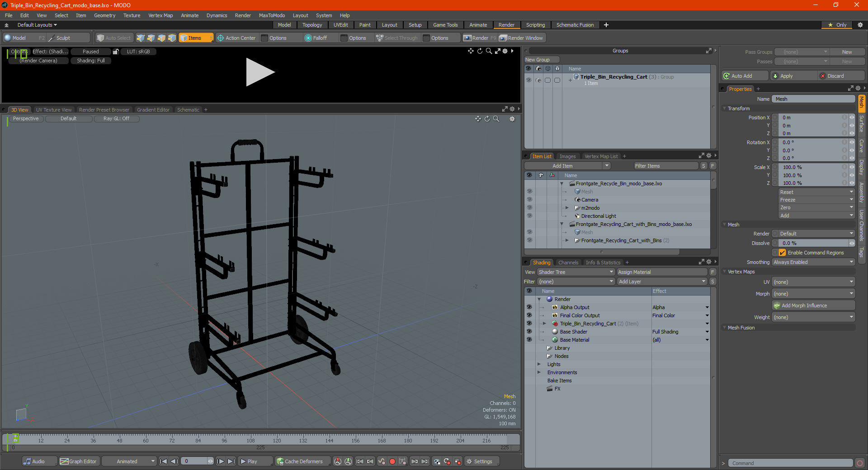Image resolution: width=868 pixels, height=470 pixels.
Task: Toggle visibility of Base Shader layer
Action: (x=529, y=332)
